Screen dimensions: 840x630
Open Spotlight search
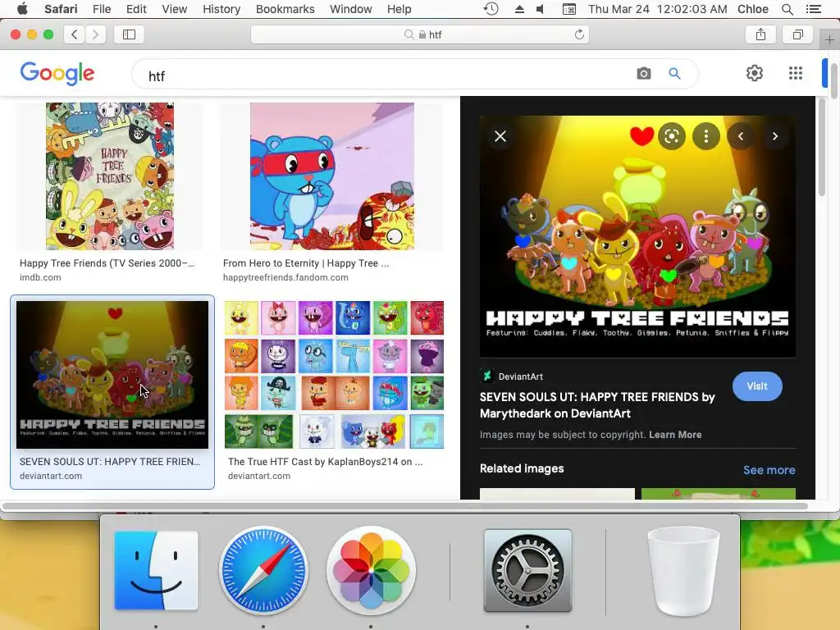pos(787,9)
